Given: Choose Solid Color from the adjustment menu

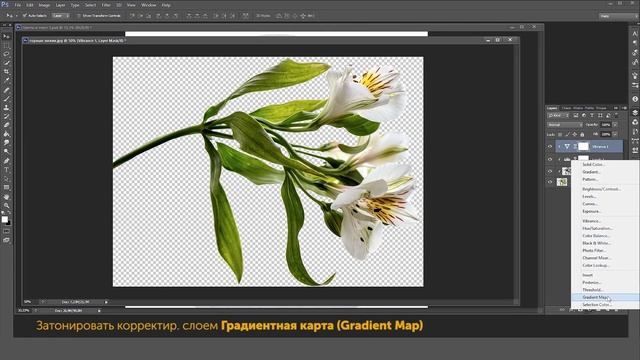Looking at the screenshot, I should coord(605,164).
